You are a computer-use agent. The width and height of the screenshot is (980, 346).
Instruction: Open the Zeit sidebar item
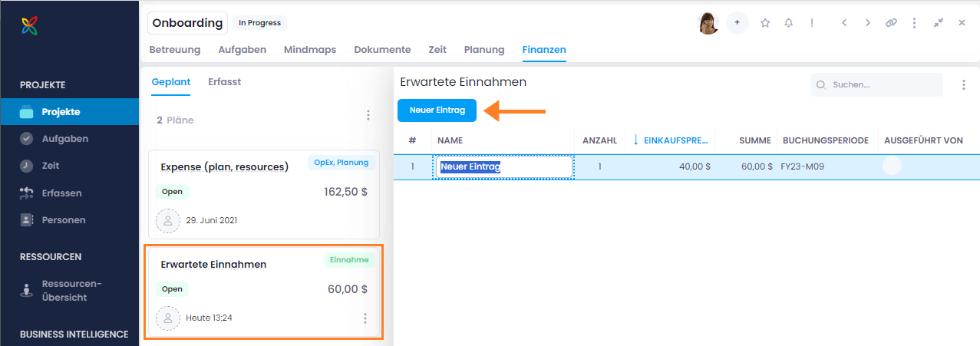click(x=50, y=166)
